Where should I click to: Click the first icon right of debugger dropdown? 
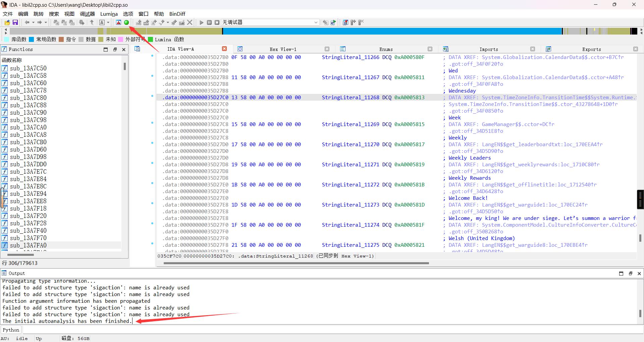tap(325, 22)
